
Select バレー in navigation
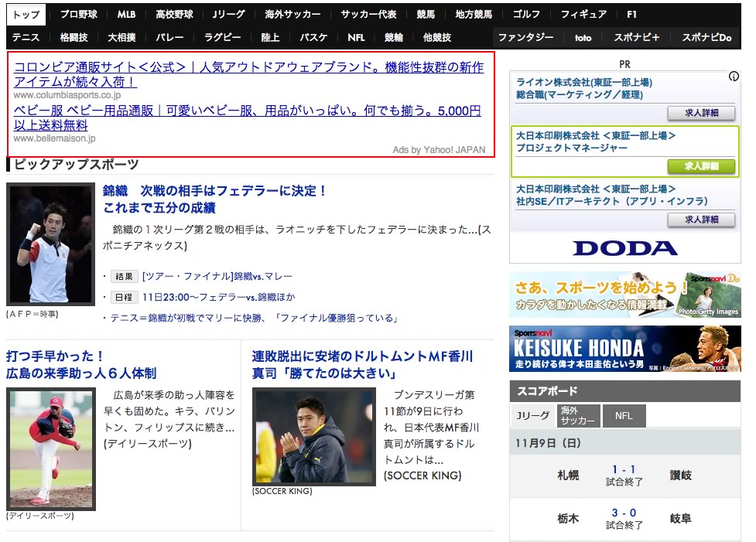169,38
